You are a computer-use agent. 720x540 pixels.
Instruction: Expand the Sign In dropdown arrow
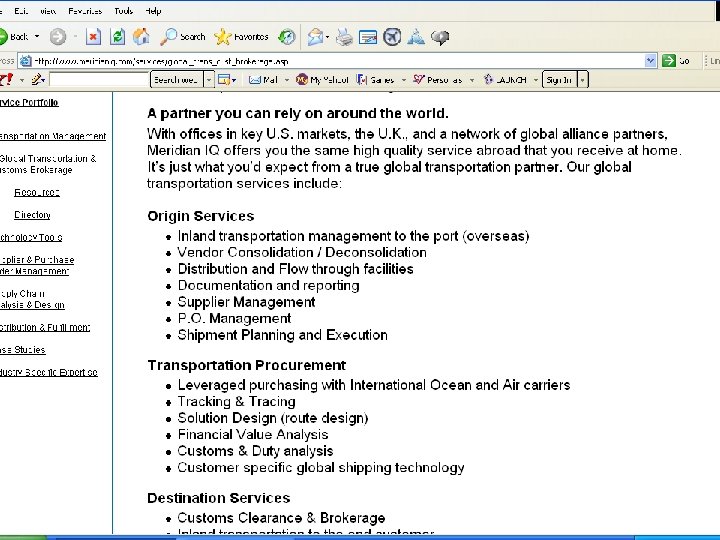(x=582, y=80)
